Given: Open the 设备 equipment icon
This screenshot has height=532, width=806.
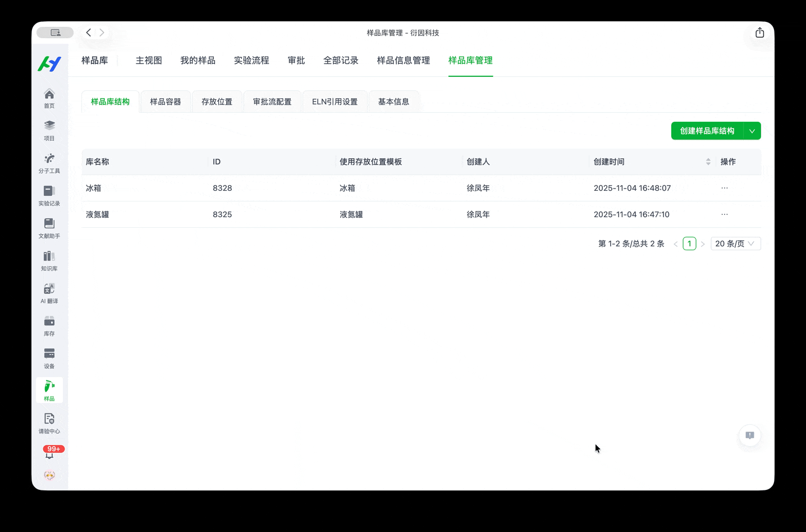Looking at the screenshot, I should pos(49,357).
